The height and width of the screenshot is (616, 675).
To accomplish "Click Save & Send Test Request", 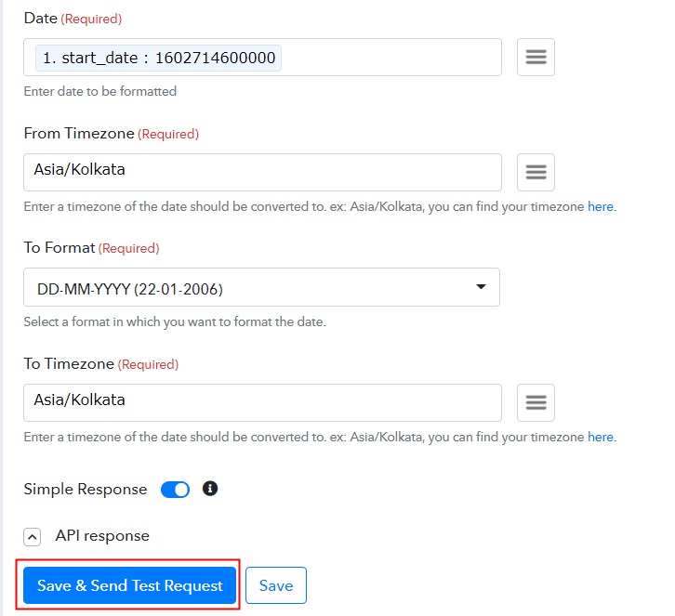I will pyautogui.click(x=130, y=585).
